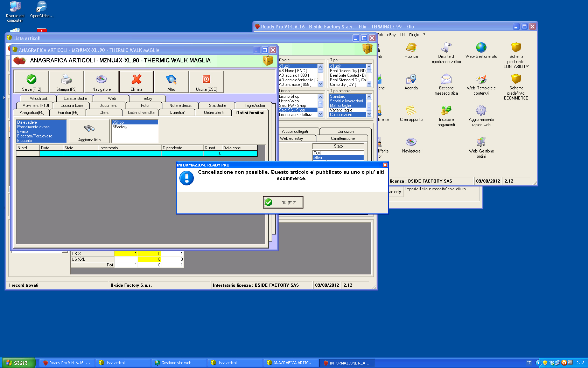Switch to ANAGRAFICA ARTIC... taskbar button
The image size is (588, 368).
(x=290, y=363)
